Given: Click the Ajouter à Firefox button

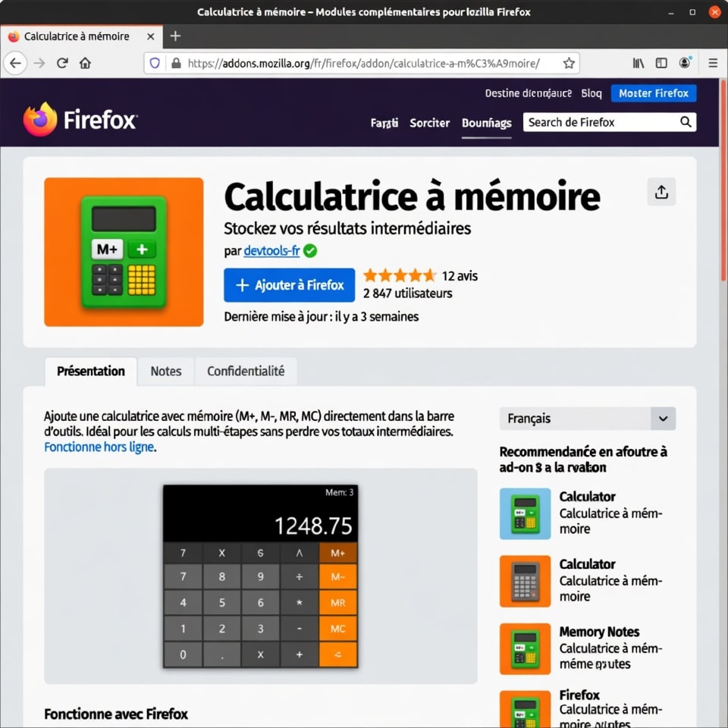Looking at the screenshot, I should click(x=289, y=285).
